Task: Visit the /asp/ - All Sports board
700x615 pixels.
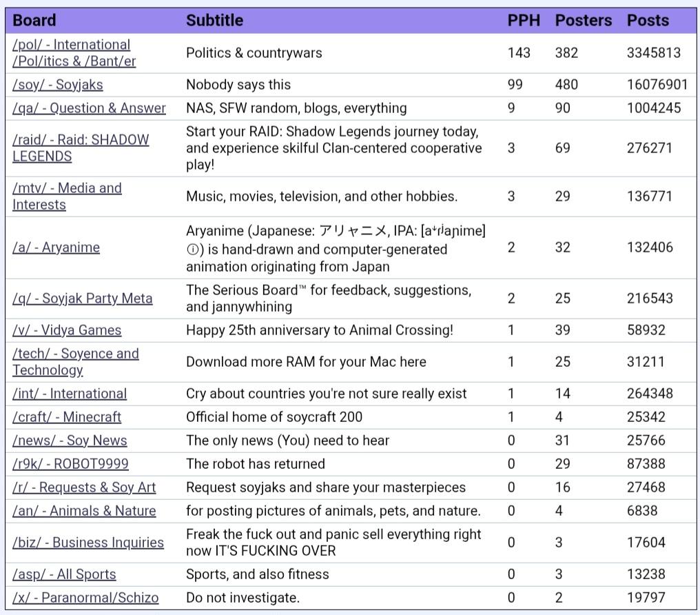Action: pos(64,574)
